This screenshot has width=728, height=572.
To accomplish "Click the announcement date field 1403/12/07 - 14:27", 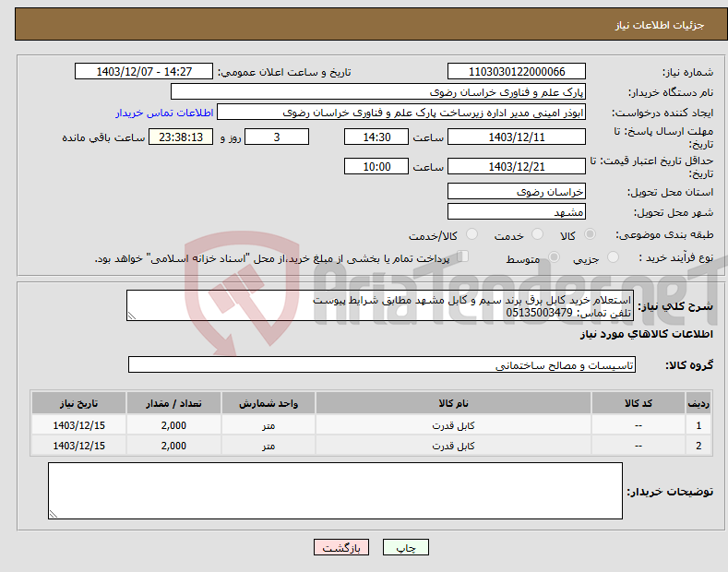I will coord(144,72).
